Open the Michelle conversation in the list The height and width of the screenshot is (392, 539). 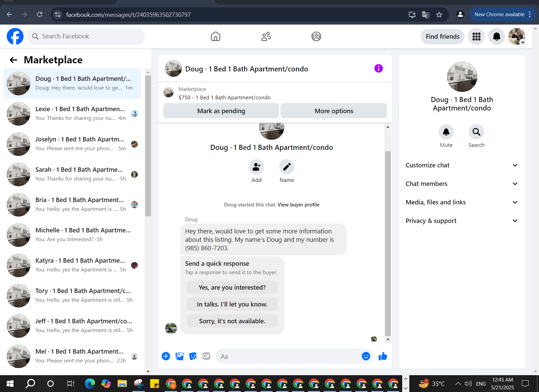click(x=72, y=235)
